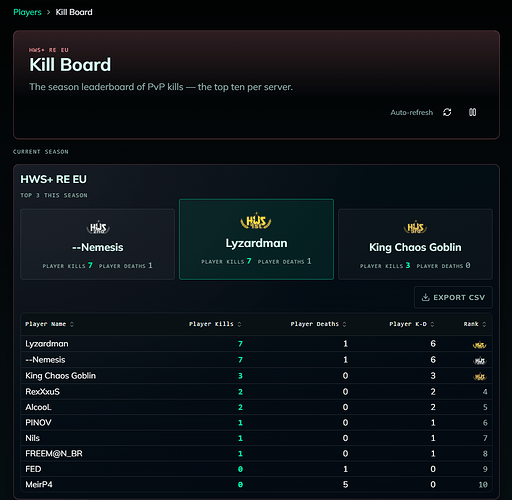Click rank number 9 in FED row
This screenshot has width=512, height=500.
[x=485, y=469]
